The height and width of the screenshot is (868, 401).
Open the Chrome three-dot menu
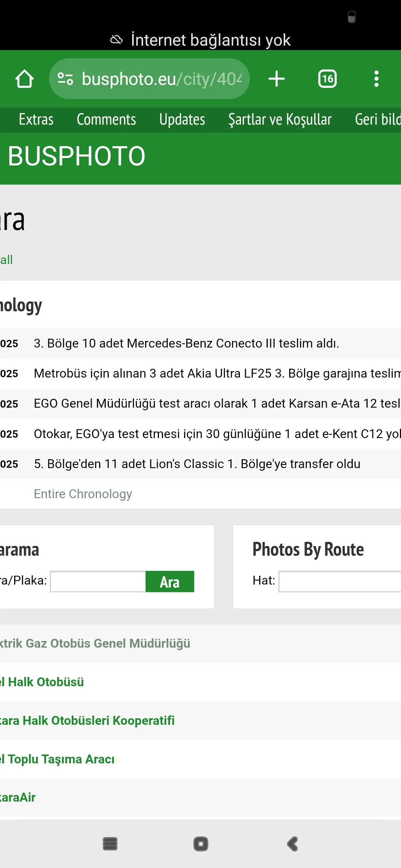coord(376,78)
